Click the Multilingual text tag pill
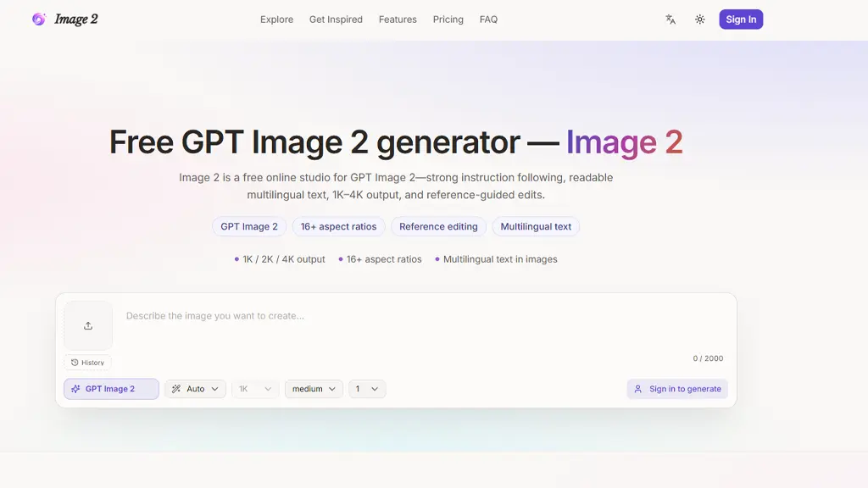 (536, 226)
